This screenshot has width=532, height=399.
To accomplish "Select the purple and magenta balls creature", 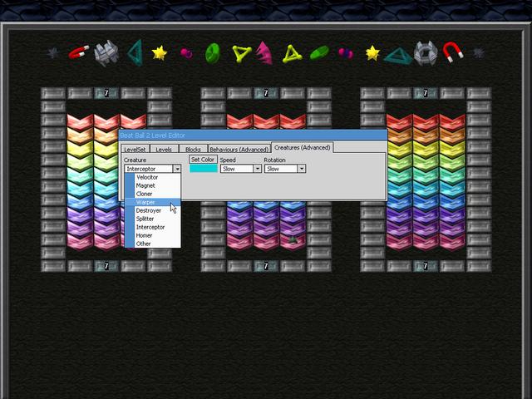I will coord(346,53).
